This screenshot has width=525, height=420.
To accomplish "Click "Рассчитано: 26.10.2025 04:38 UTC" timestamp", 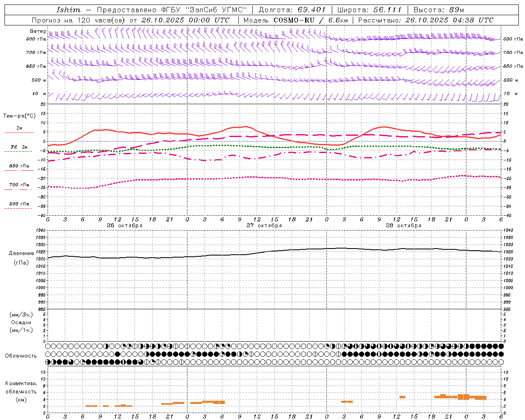I will click(x=426, y=20).
